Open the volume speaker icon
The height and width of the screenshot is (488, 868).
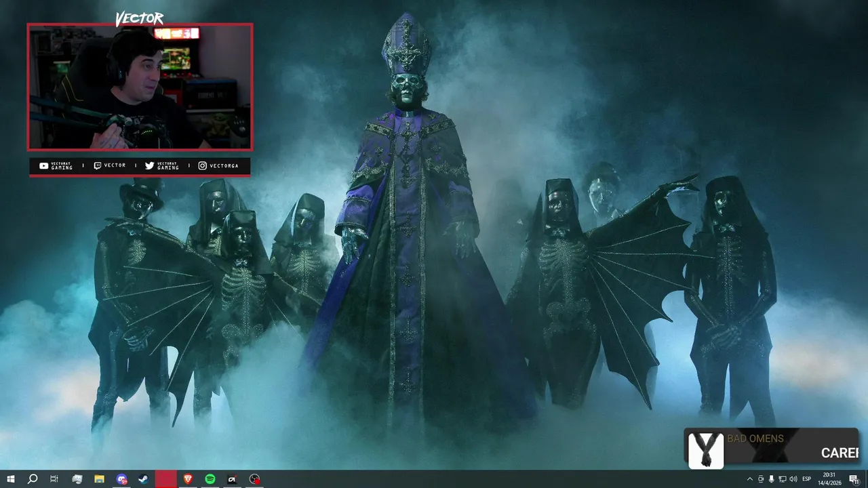(x=793, y=479)
